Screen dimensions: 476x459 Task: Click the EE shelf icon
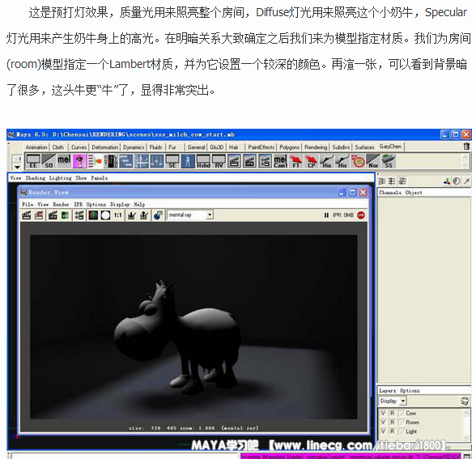coord(33,161)
